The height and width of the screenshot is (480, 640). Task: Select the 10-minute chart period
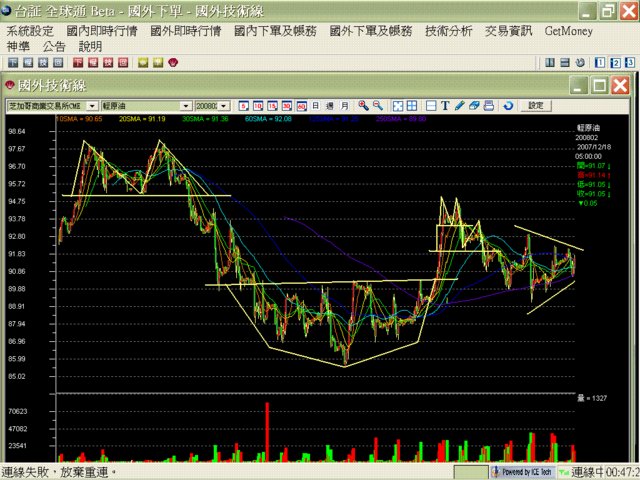coord(258,106)
